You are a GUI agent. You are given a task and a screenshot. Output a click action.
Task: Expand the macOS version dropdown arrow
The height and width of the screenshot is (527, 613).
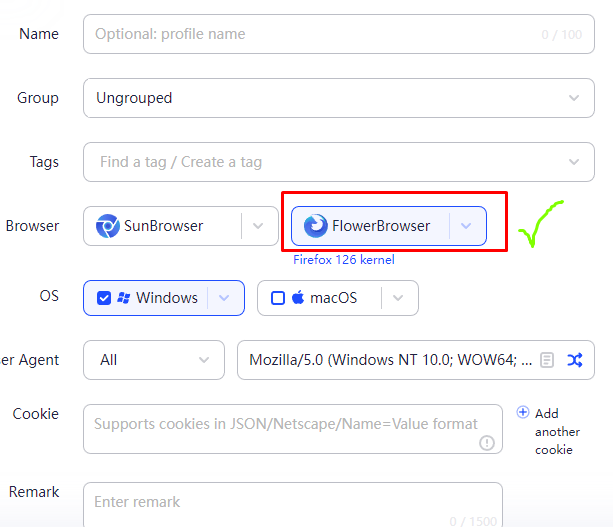[398, 298]
